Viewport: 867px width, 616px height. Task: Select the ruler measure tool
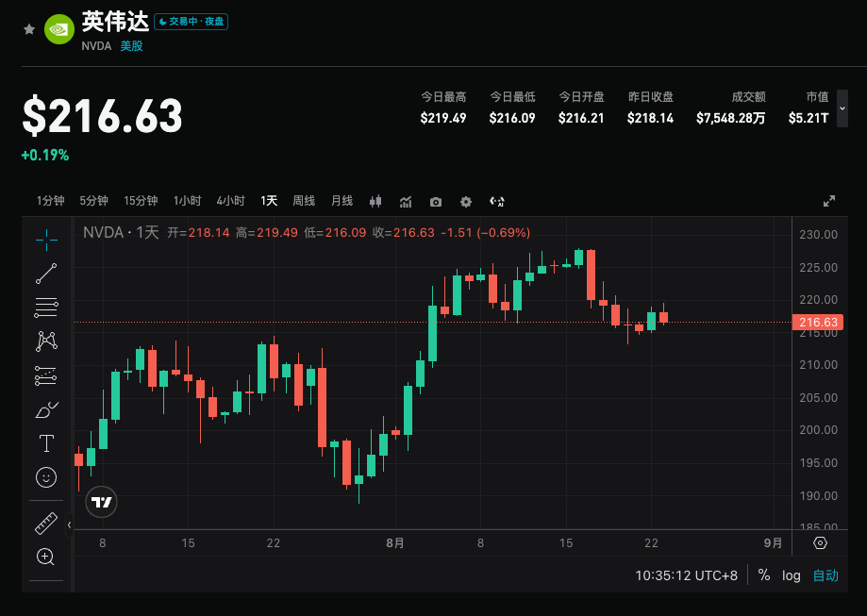pos(46,524)
